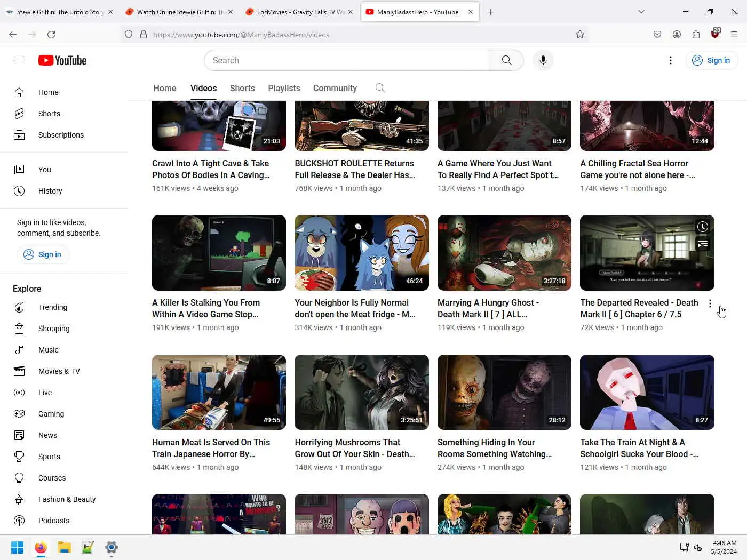Open the channel Community tab
747x560 pixels.
tap(335, 88)
